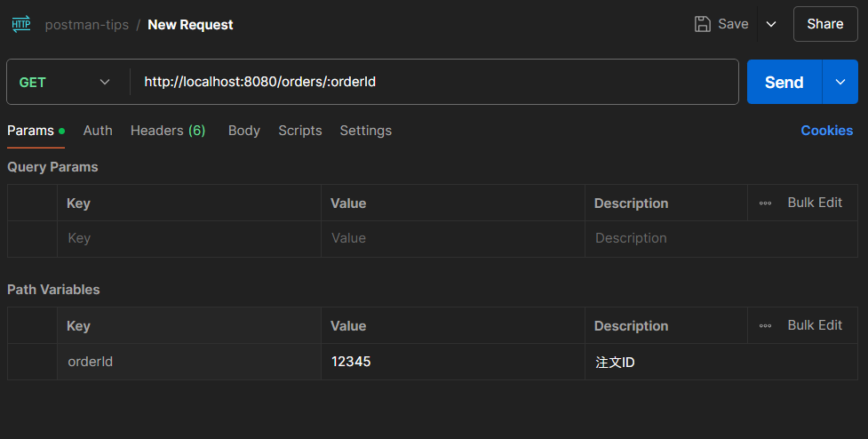The width and height of the screenshot is (868, 439).
Task: Click the request URL input field
Action: 435,82
